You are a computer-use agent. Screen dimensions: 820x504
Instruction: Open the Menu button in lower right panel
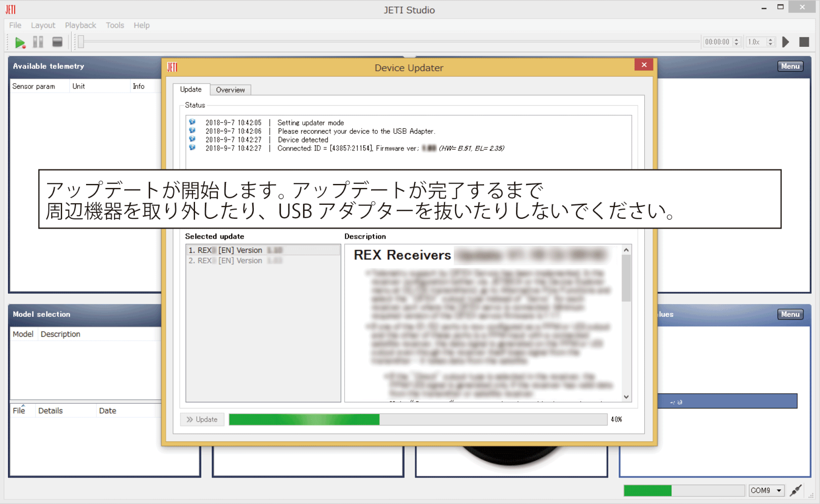pyautogui.click(x=790, y=314)
